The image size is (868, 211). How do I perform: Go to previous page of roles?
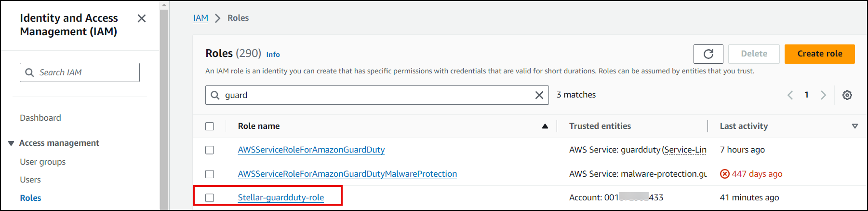click(x=790, y=95)
